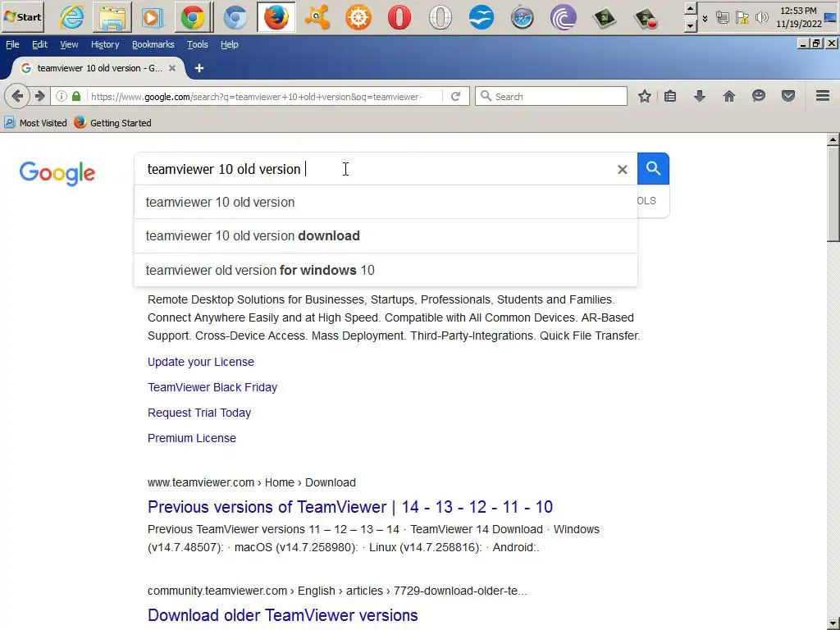Click the Google search text box
Screen dimensions: 840x630
pos(375,169)
